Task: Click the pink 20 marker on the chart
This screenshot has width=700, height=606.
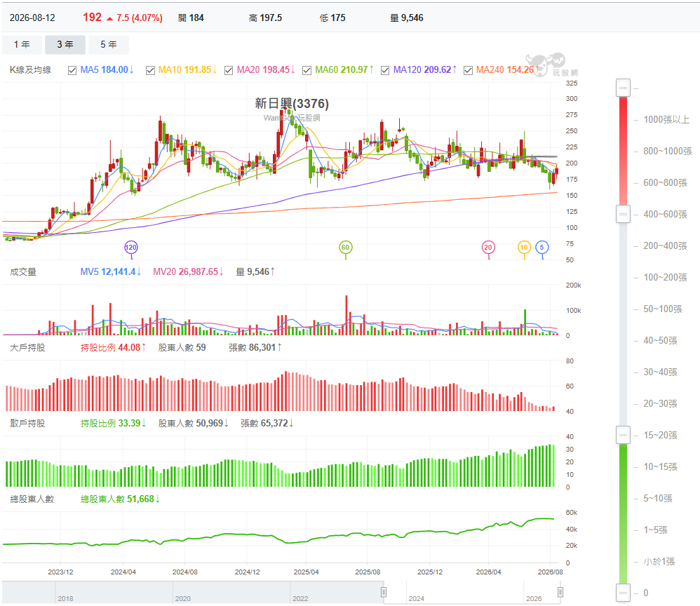Action: point(488,248)
